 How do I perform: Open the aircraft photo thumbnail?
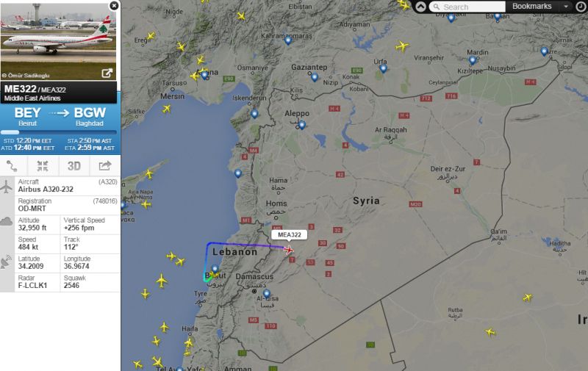pos(58,40)
